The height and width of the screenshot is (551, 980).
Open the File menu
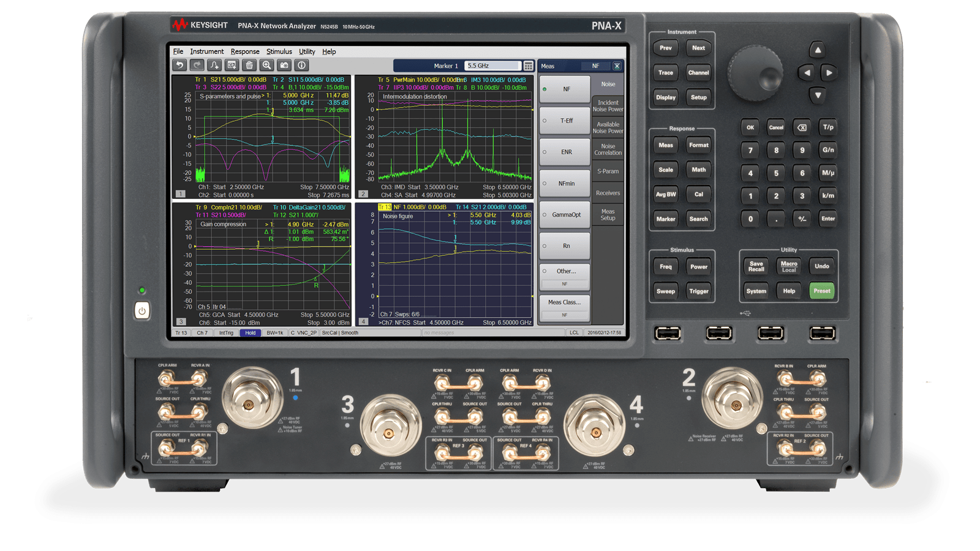click(178, 51)
